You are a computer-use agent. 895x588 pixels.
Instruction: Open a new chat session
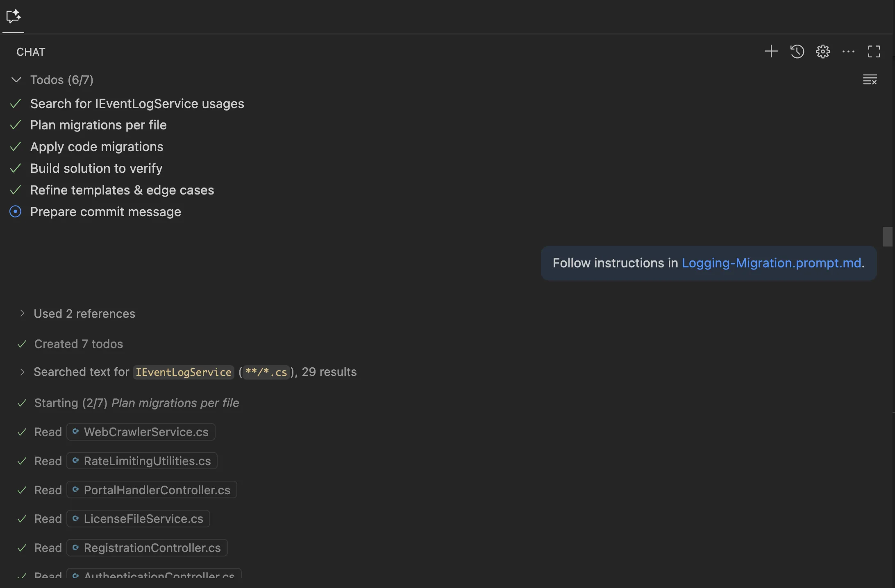[x=771, y=52]
